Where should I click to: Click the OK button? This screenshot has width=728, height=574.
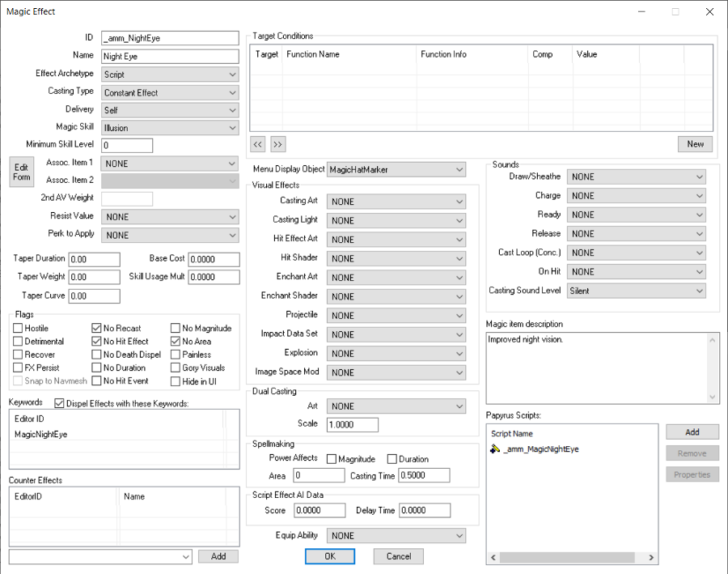(330, 556)
